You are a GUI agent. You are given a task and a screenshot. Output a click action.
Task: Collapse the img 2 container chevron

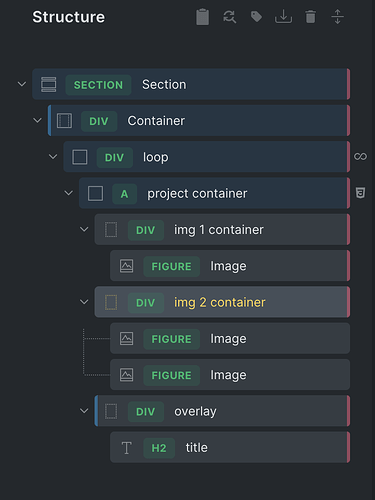click(x=84, y=302)
